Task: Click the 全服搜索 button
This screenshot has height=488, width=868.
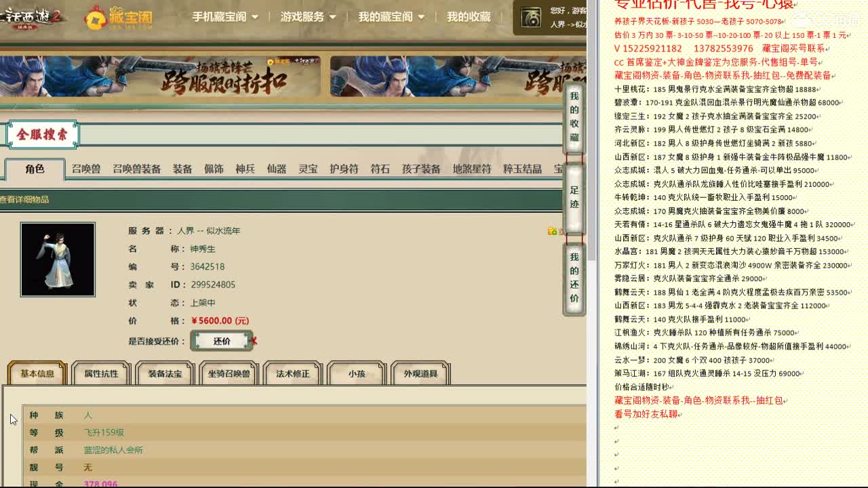Action: point(42,134)
